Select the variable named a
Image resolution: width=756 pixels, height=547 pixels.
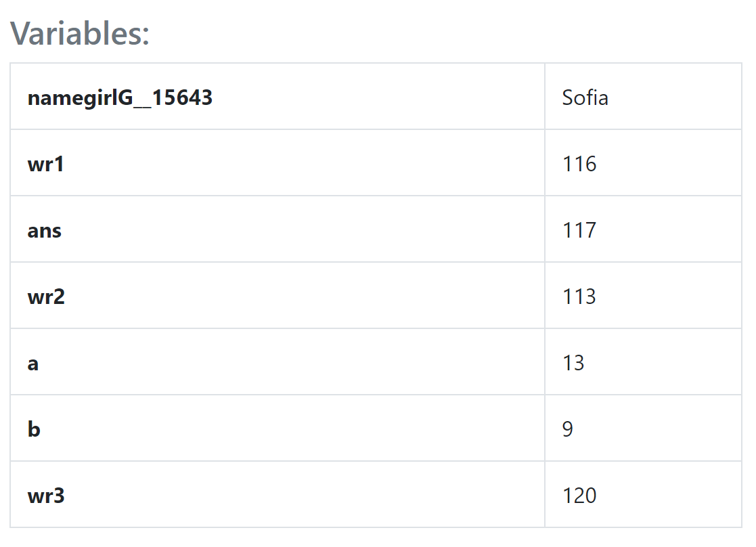(x=32, y=364)
